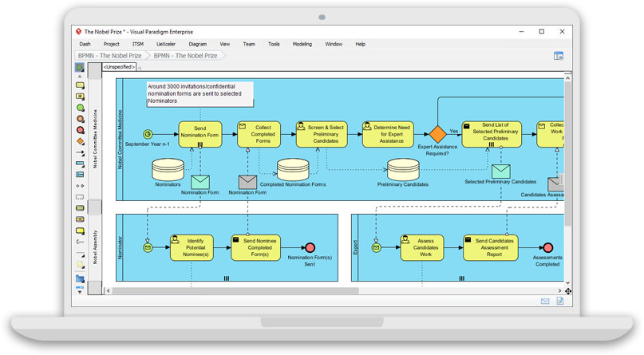Select the green Start Event tool in palette
This screenshot has width=644, height=355.
click(80, 107)
